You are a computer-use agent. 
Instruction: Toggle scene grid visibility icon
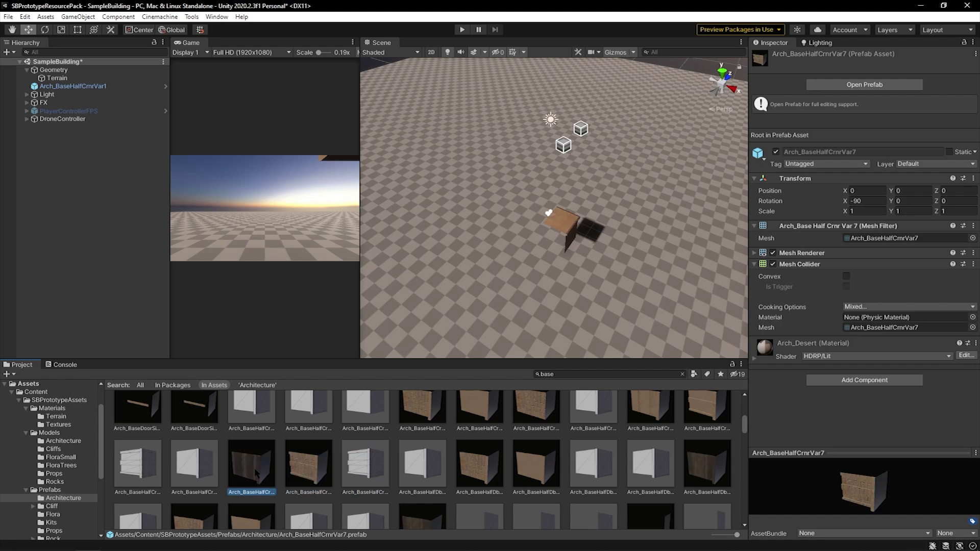point(512,52)
